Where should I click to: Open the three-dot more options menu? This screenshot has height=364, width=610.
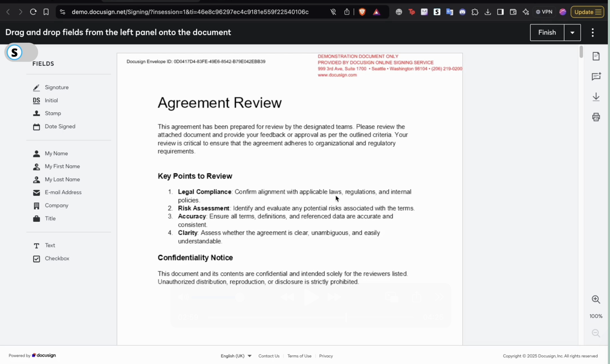pos(592,33)
